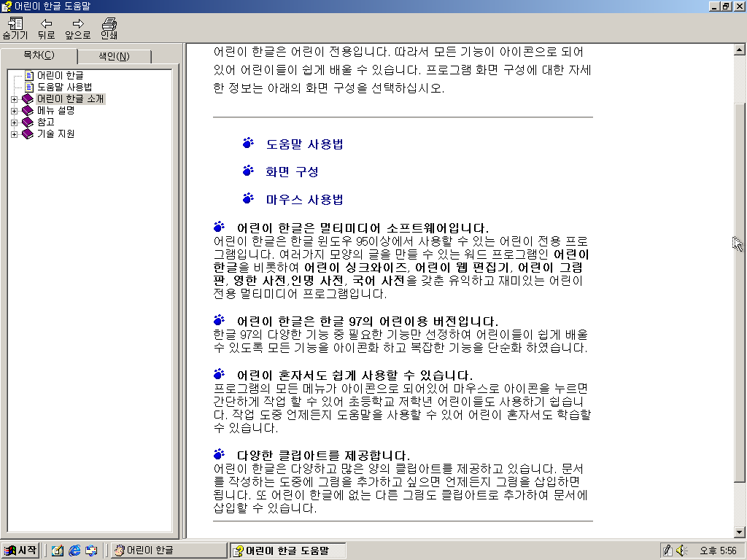The image size is (747, 560).
Task: Select the 메뉴 설명 book
Action: [x=56, y=110]
